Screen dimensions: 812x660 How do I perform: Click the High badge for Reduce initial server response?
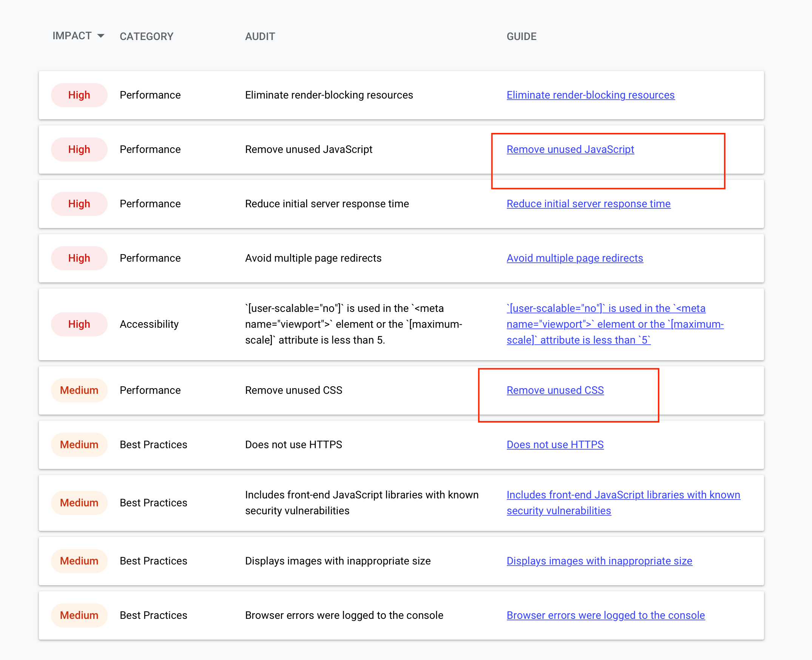[79, 204]
